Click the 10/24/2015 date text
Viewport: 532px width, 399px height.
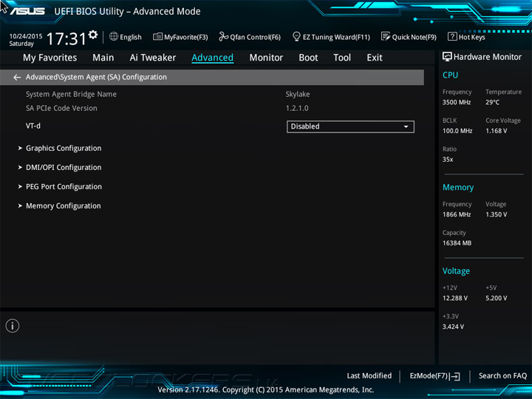(x=26, y=36)
